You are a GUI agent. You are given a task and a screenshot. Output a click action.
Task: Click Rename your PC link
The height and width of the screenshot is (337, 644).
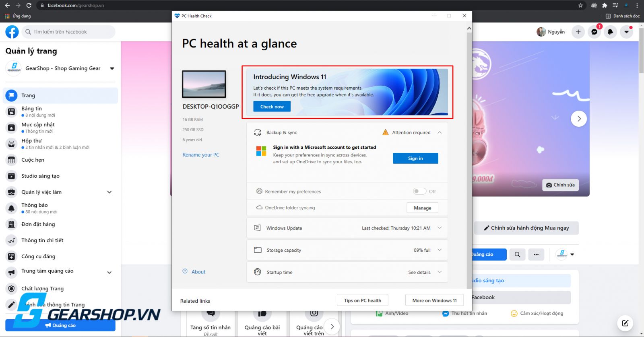pos(201,155)
